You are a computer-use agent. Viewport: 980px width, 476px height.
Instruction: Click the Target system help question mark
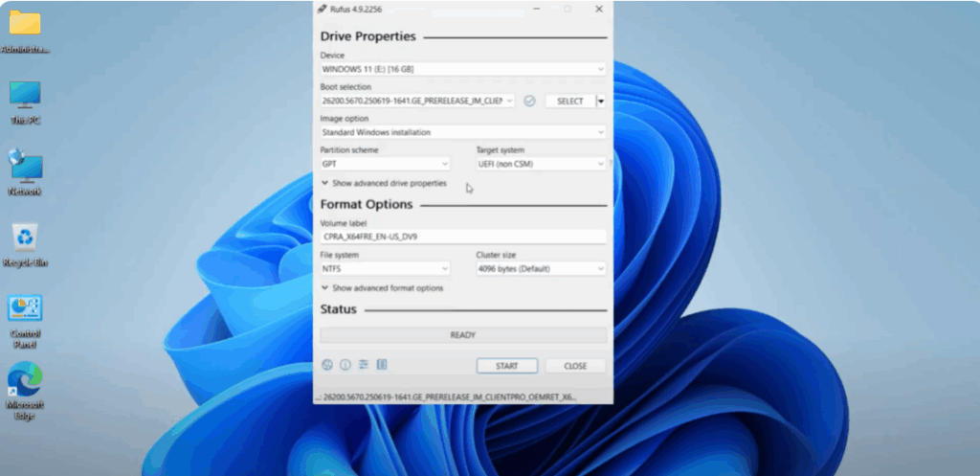610,164
